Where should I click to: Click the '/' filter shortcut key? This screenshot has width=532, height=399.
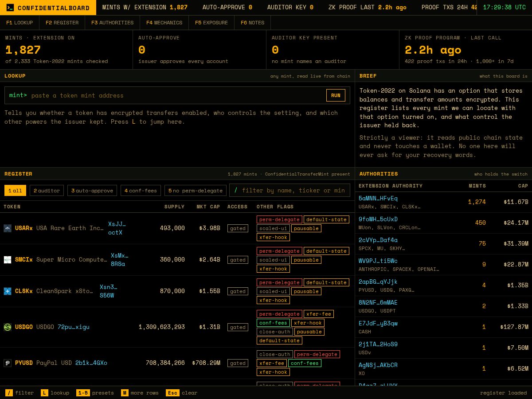(x=9, y=393)
